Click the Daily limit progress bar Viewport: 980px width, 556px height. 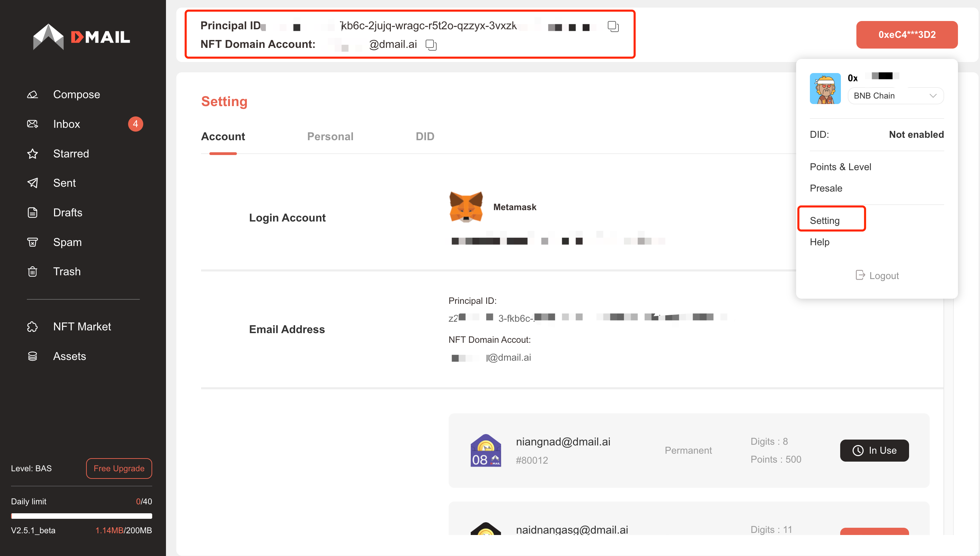click(81, 516)
